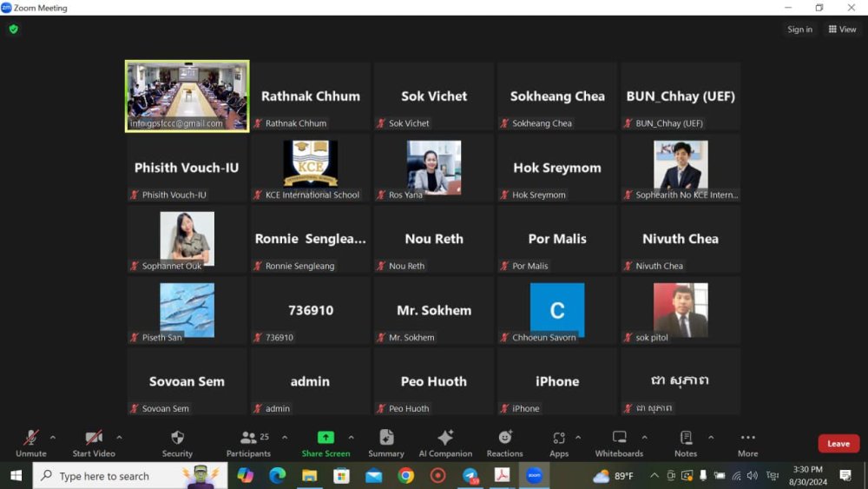The image size is (868, 489).
Task: Open Google Chrome from the taskbar
Action: pyautogui.click(x=405, y=475)
